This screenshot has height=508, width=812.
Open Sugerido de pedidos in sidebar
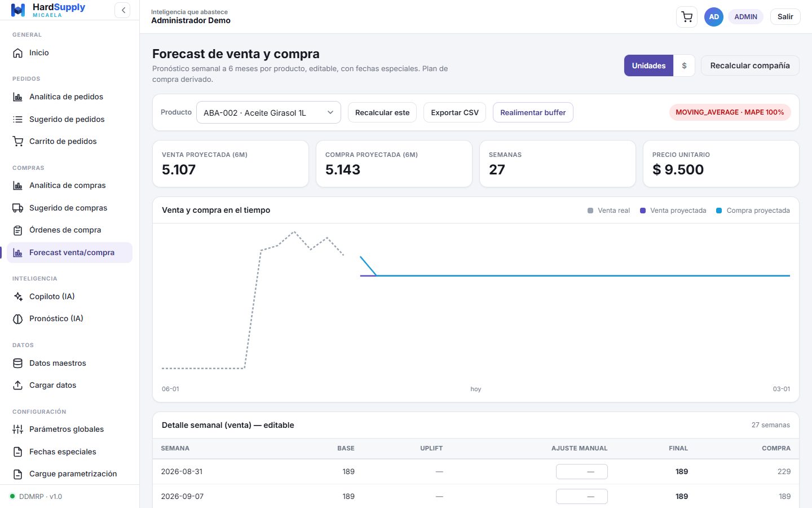[x=69, y=120]
